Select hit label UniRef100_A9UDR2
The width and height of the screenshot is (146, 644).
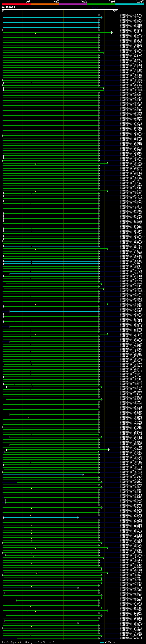[131, 286]
